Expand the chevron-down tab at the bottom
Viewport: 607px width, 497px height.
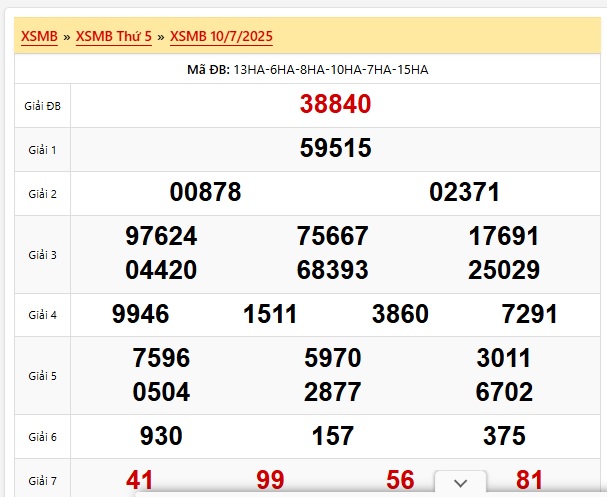click(460, 483)
